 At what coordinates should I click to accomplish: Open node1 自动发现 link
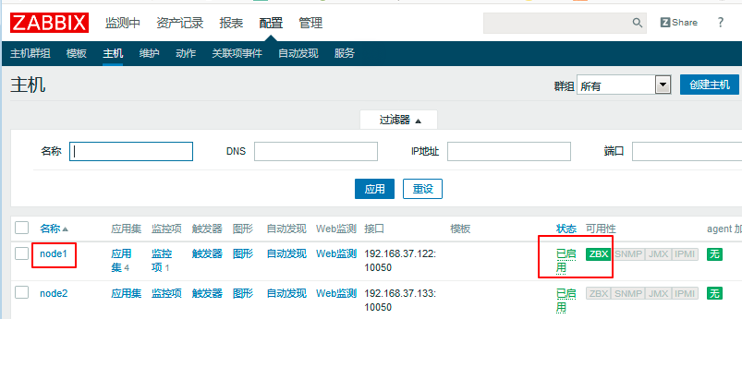[x=286, y=254]
